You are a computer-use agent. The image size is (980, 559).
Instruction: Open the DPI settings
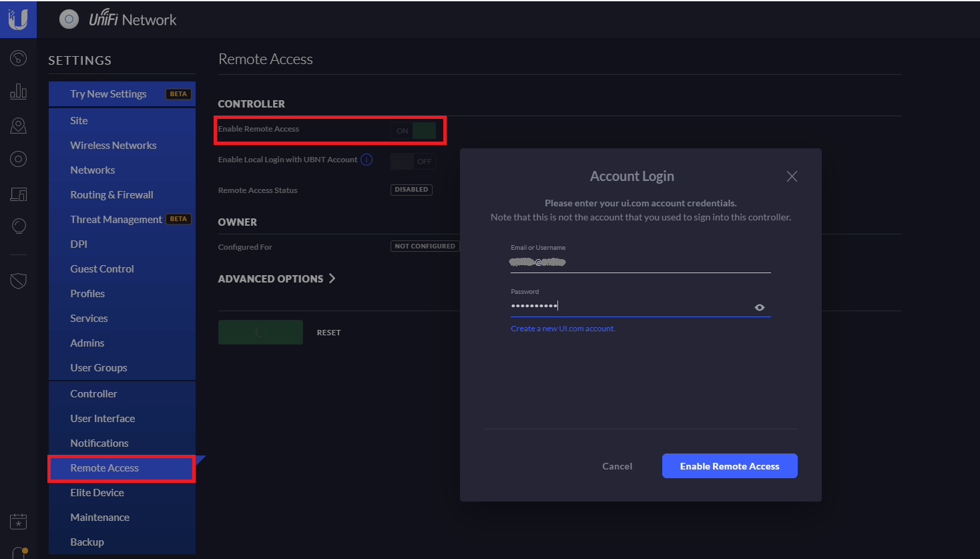(122, 244)
